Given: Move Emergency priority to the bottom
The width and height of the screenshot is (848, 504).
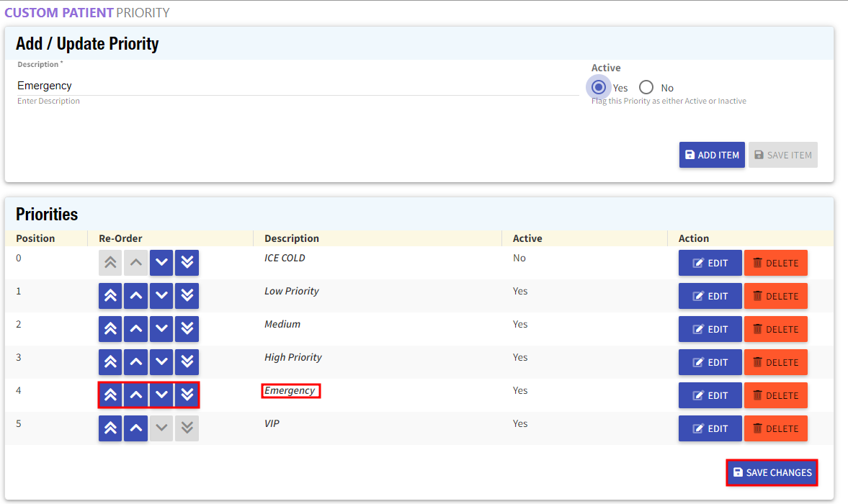Looking at the screenshot, I should tap(187, 395).
